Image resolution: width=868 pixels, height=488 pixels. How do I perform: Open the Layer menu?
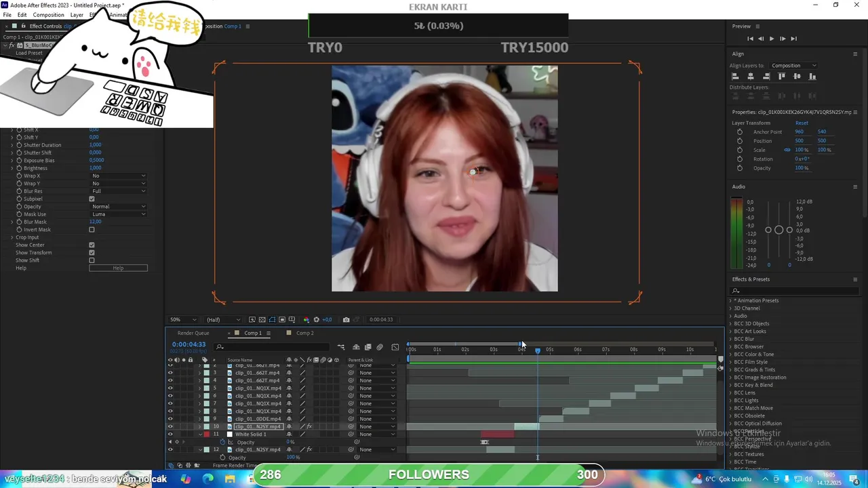coord(77,15)
